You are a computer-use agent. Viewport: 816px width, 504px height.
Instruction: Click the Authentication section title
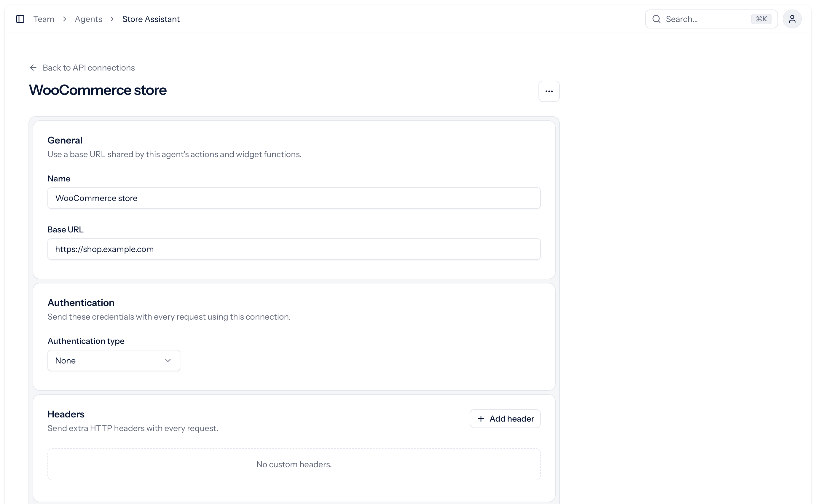(81, 303)
